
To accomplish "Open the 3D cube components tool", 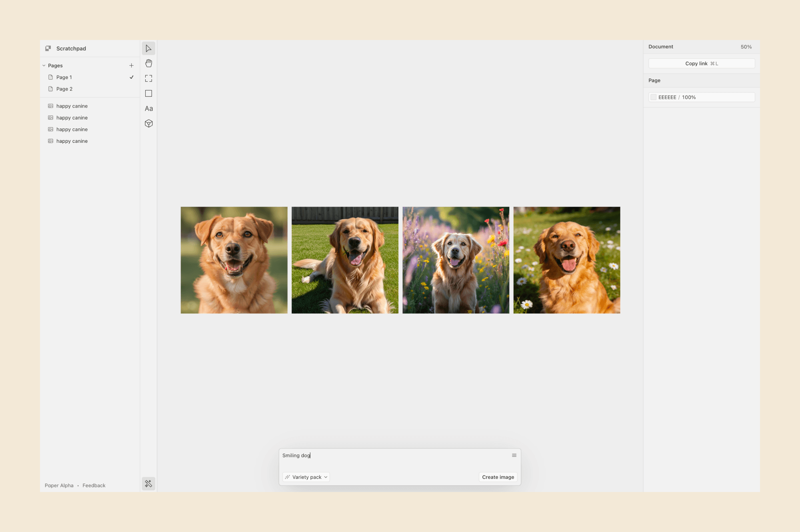I will 148,124.
